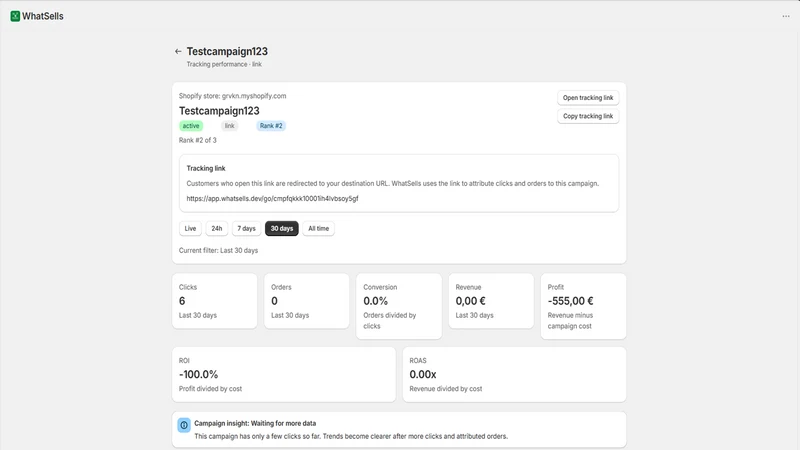Viewport: 800px width, 450px height.
Task: Click the link type badge
Action: click(x=230, y=126)
